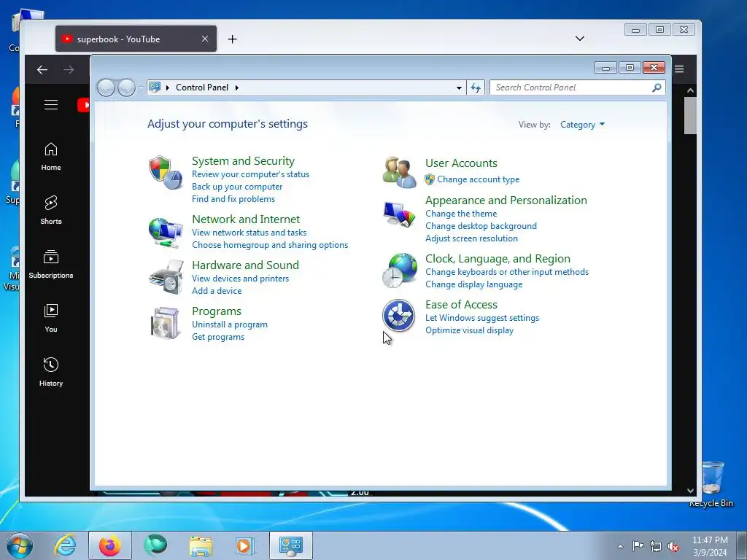This screenshot has width=747, height=560.
Task: Open the Network and Internet globe icon
Action: (x=166, y=233)
